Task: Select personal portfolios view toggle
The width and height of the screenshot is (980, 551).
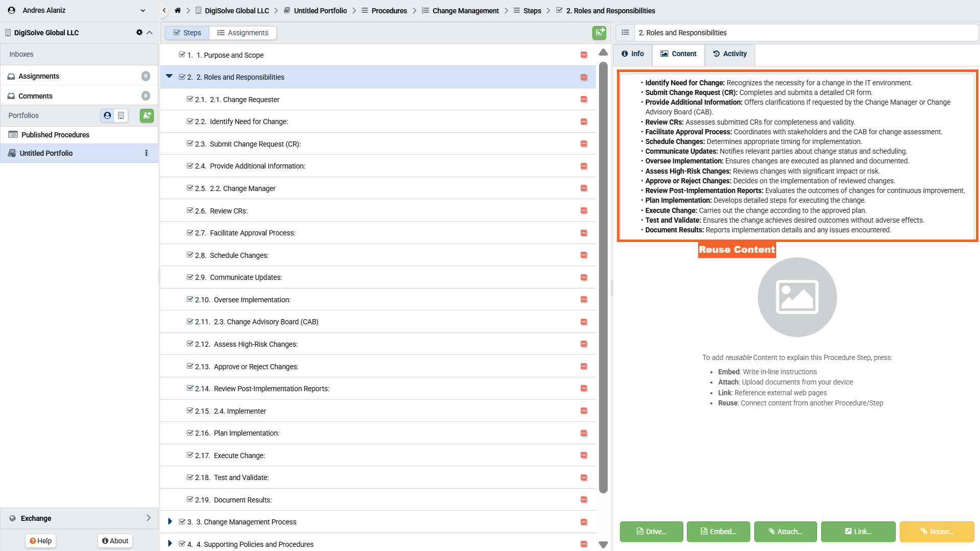Action: [x=107, y=115]
